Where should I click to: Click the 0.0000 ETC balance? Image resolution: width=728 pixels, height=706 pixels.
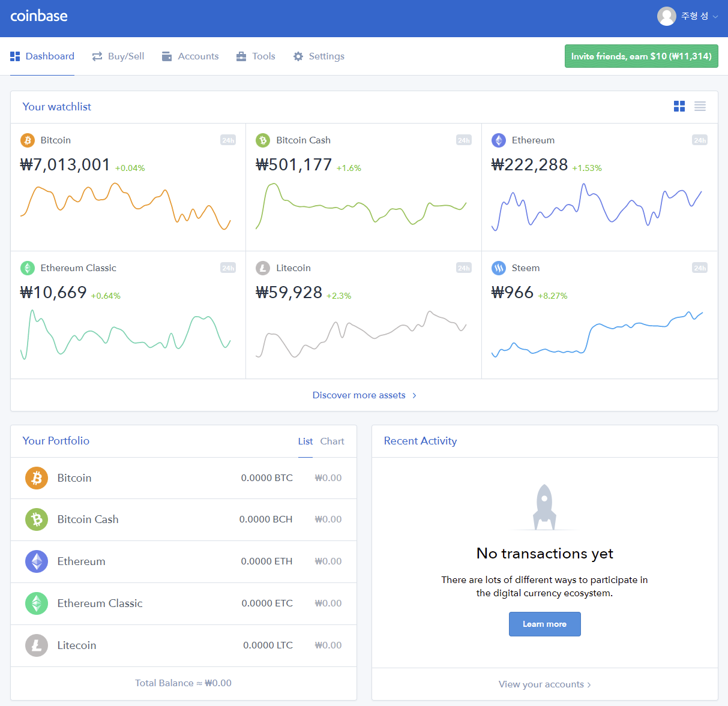[x=267, y=603]
